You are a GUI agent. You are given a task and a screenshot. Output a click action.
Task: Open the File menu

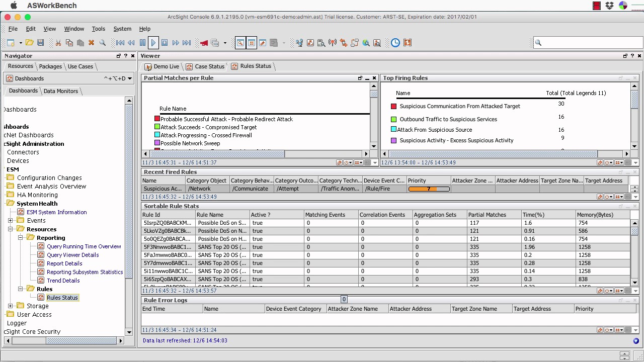coord(13,29)
